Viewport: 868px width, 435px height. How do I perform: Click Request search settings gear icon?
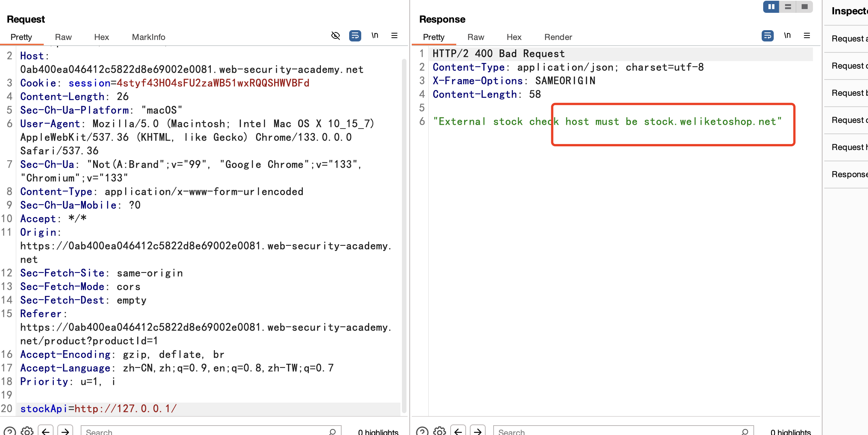point(27,431)
